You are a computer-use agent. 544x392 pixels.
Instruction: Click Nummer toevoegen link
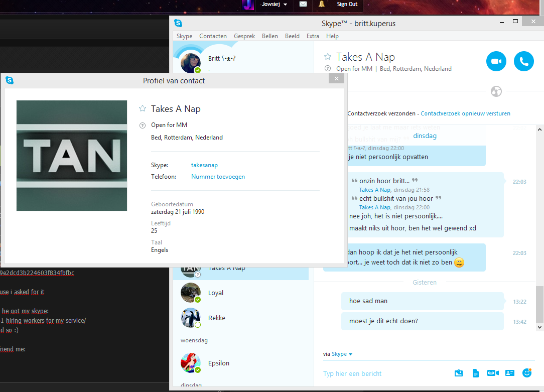(x=218, y=177)
